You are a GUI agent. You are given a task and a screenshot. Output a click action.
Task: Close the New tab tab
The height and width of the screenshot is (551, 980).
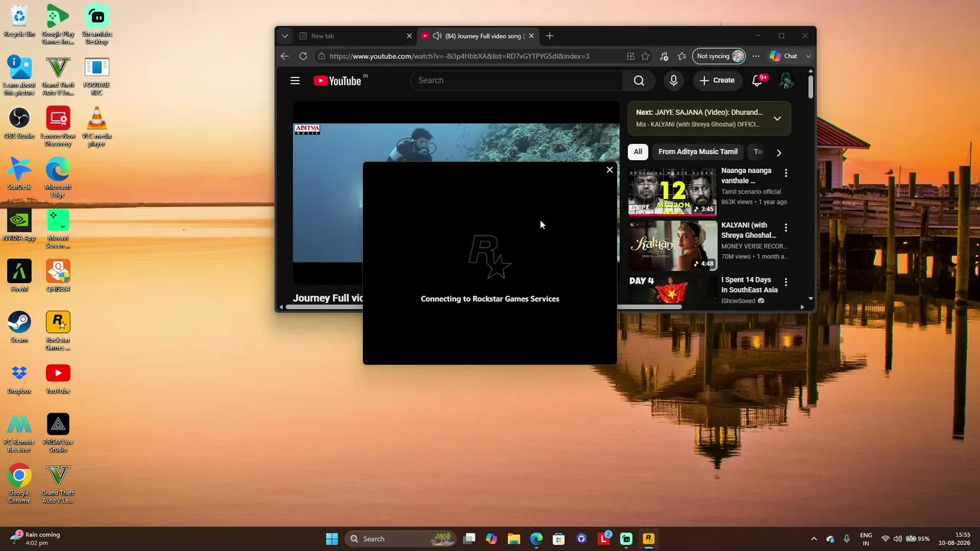[x=409, y=36]
